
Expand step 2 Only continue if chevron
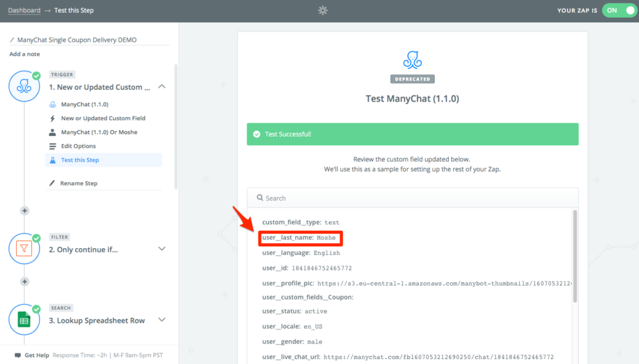point(162,249)
